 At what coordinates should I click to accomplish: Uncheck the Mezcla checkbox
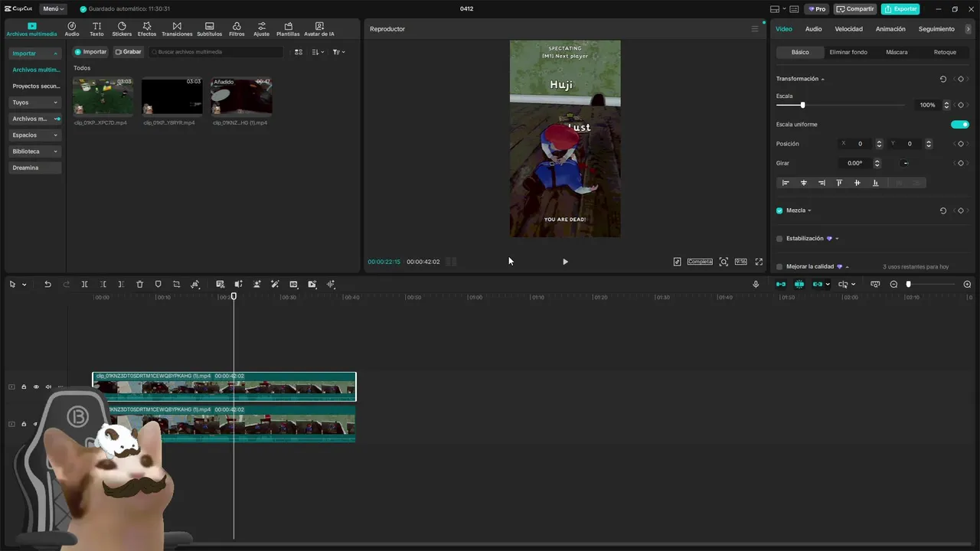[x=779, y=210]
